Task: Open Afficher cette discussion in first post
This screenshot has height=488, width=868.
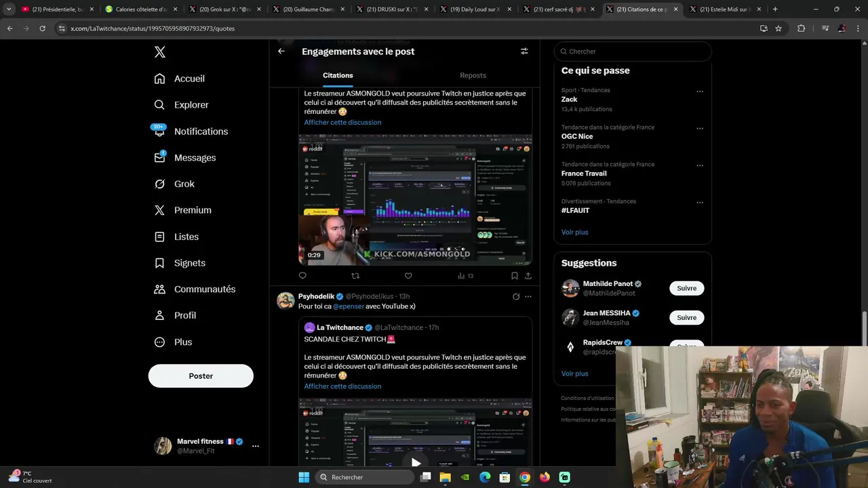Action: (x=342, y=122)
